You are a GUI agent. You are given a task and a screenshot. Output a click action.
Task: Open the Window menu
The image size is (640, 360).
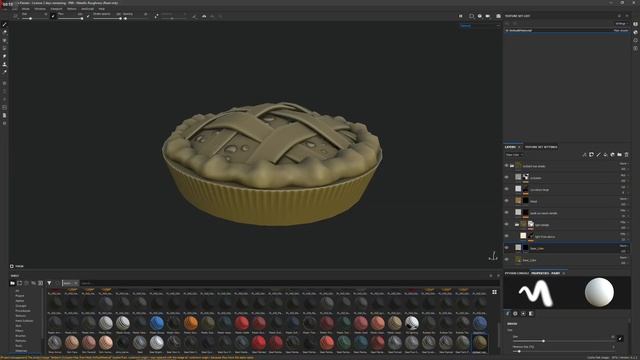(40, 9)
